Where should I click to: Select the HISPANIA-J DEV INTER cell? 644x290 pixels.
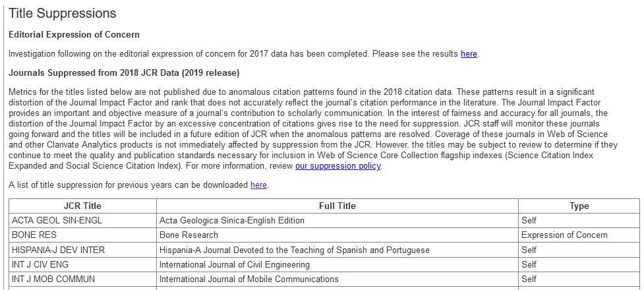pyautogui.click(x=82, y=250)
